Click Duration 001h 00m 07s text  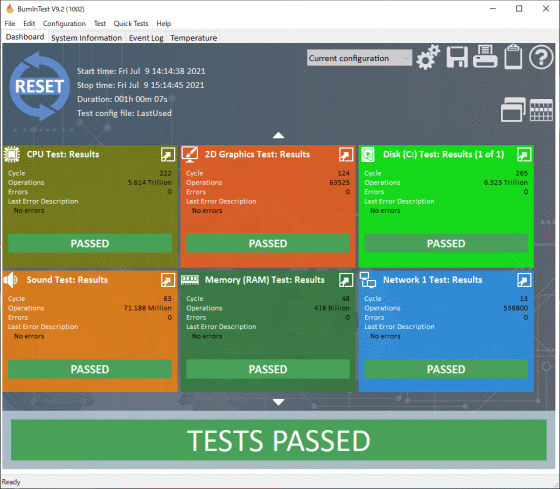click(122, 99)
